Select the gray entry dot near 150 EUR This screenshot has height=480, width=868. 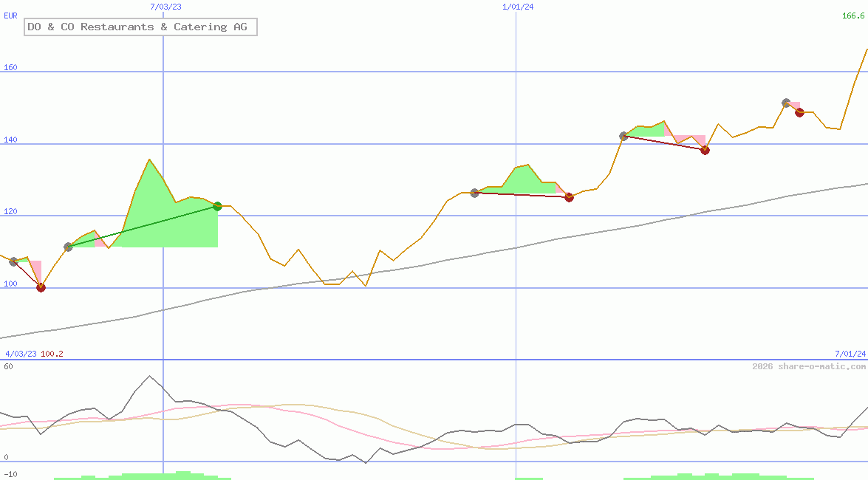[786, 103]
